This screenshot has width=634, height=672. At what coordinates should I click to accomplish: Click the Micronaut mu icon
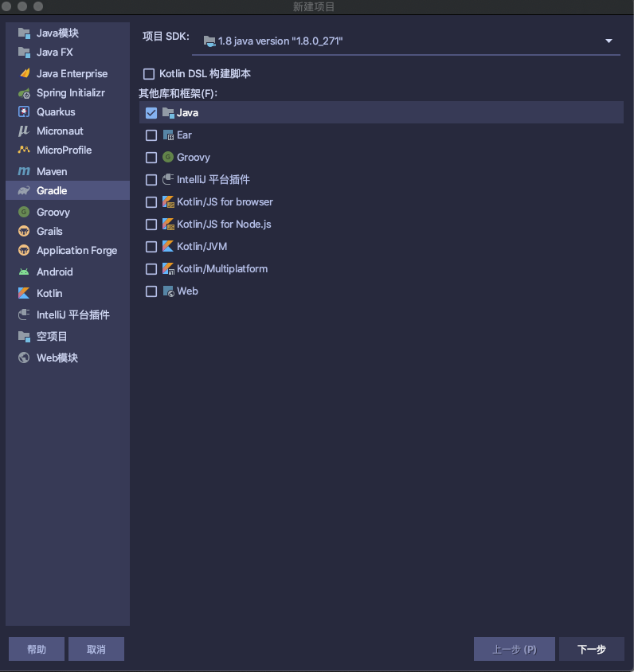point(24,131)
